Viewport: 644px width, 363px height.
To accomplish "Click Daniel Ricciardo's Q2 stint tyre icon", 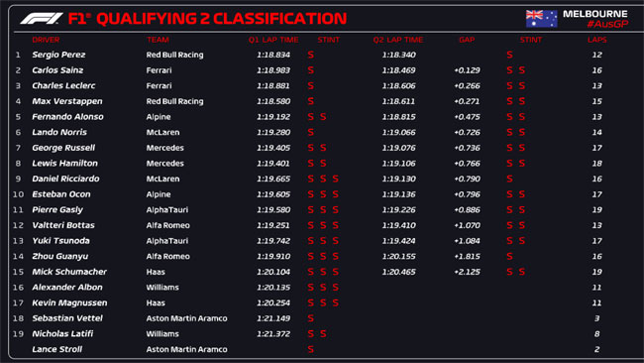I will coord(509,179).
